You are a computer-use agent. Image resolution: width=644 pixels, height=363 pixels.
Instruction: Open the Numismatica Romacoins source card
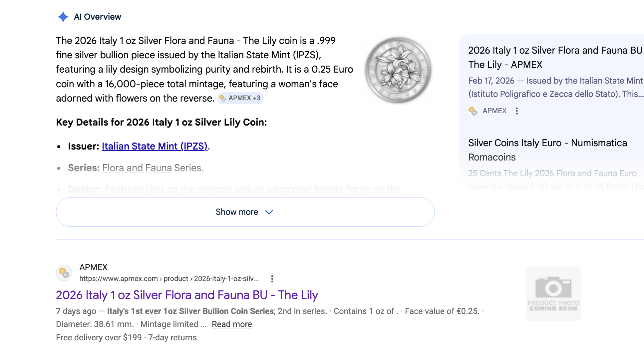coord(547,150)
